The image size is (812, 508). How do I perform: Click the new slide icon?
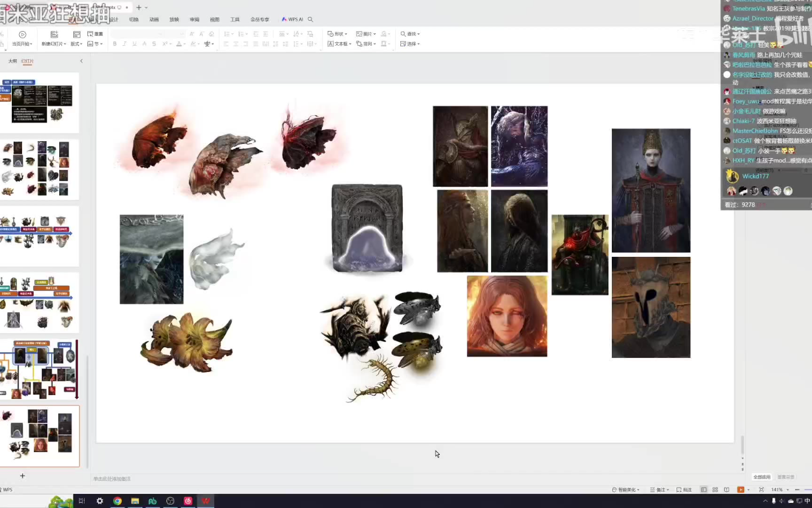(x=54, y=34)
